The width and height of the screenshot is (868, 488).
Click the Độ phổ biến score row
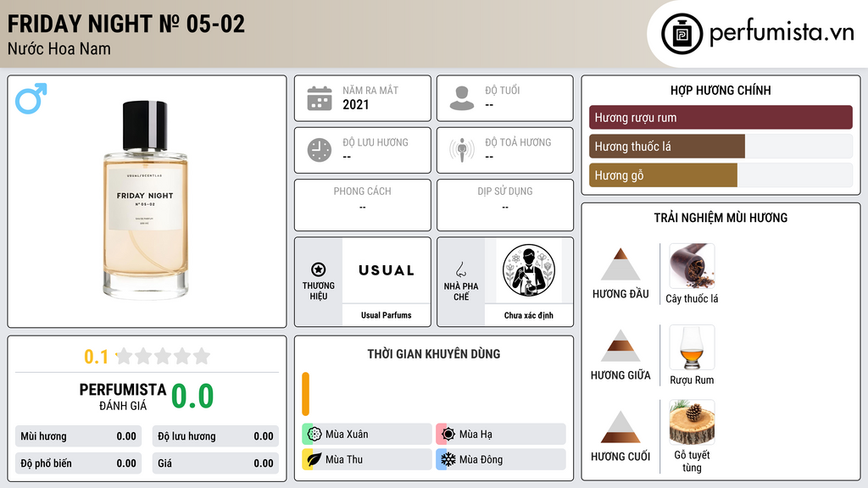[x=78, y=463]
